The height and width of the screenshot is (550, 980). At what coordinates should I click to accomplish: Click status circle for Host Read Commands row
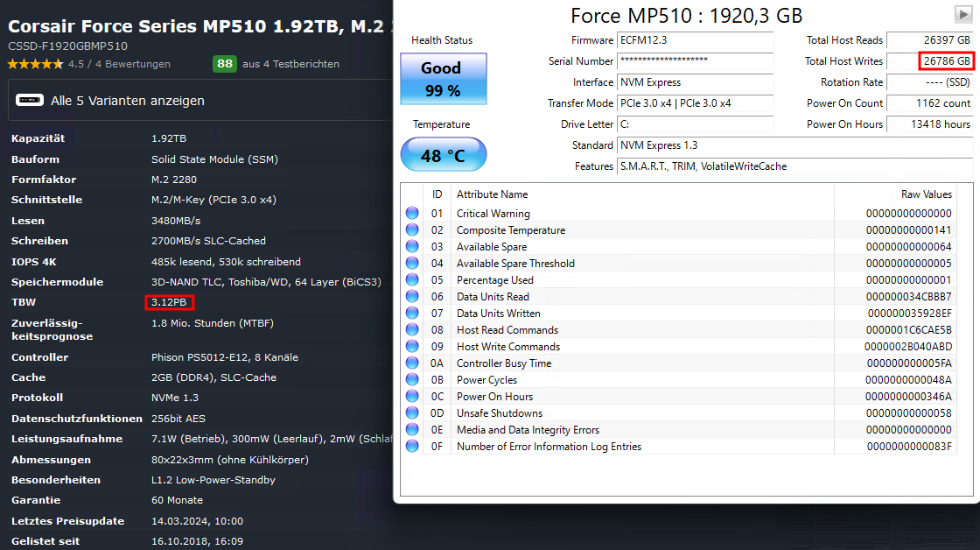(x=412, y=329)
